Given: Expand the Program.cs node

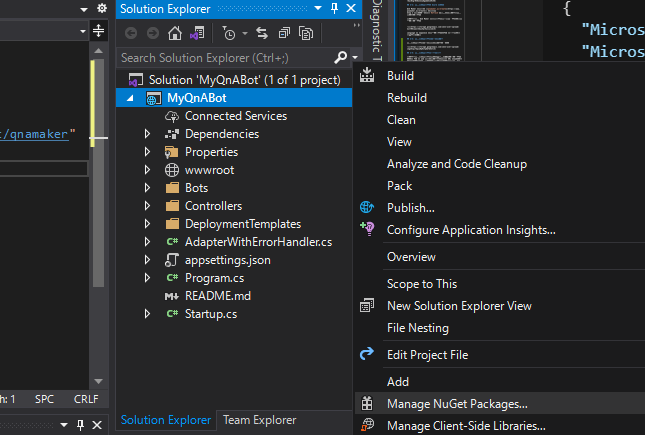Looking at the screenshot, I should 147,278.
